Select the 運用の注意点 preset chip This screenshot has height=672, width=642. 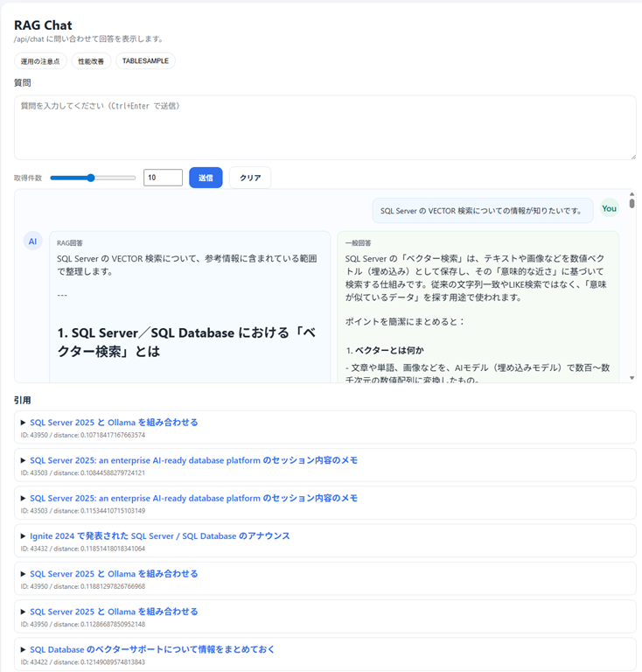click(40, 61)
